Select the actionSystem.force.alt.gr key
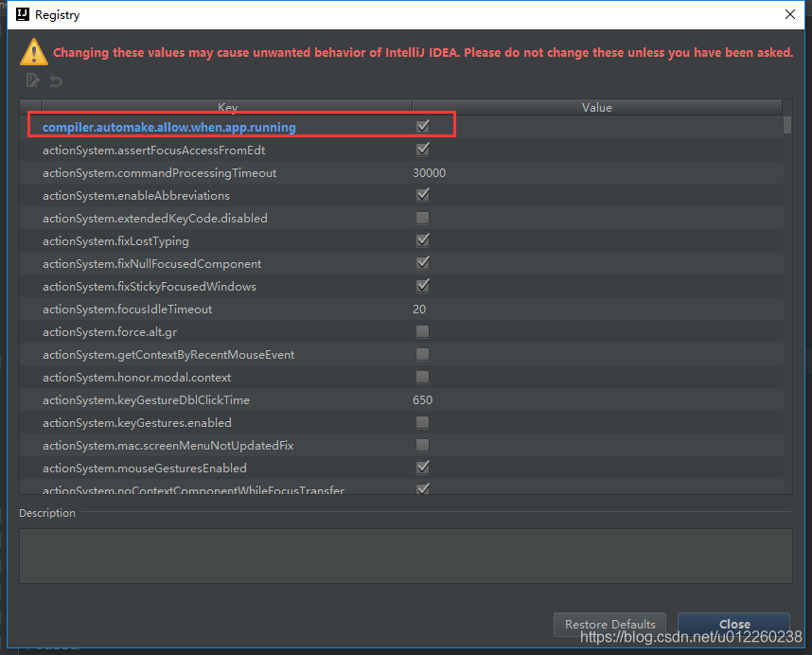The height and width of the screenshot is (655, 812). pyautogui.click(x=110, y=332)
